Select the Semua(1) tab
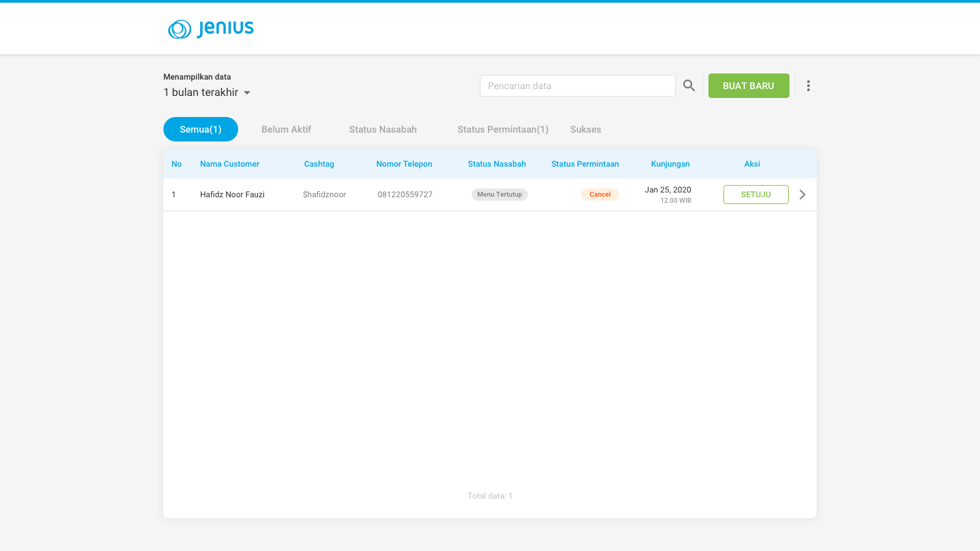The image size is (980, 551). [x=201, y=129]
